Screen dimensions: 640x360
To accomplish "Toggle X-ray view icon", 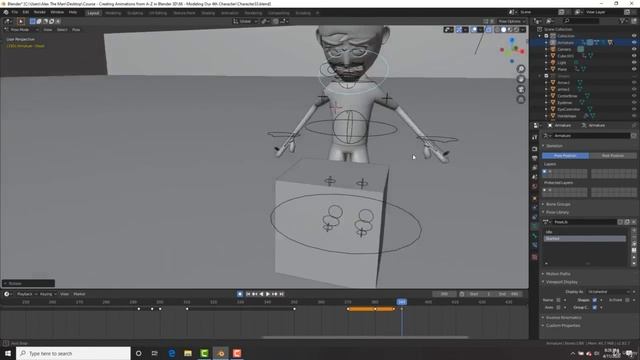I will pyautogui.click(x=489, y=30).
